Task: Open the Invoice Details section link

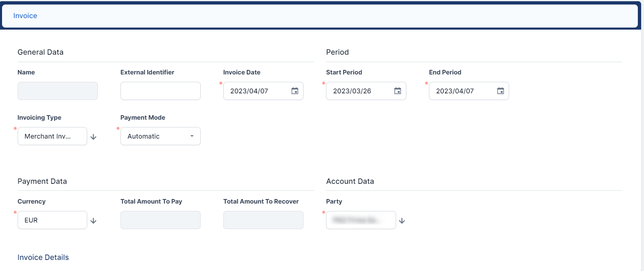Action: pos(43,257)
